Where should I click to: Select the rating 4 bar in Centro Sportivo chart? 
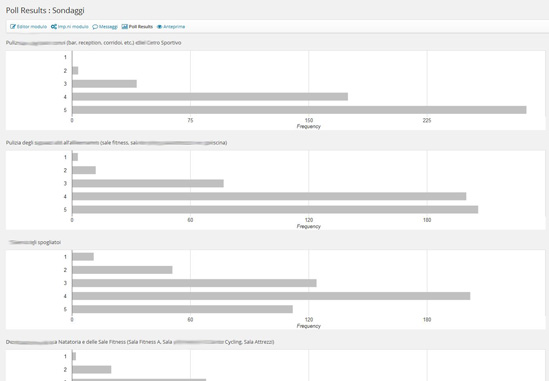[210, 97]
